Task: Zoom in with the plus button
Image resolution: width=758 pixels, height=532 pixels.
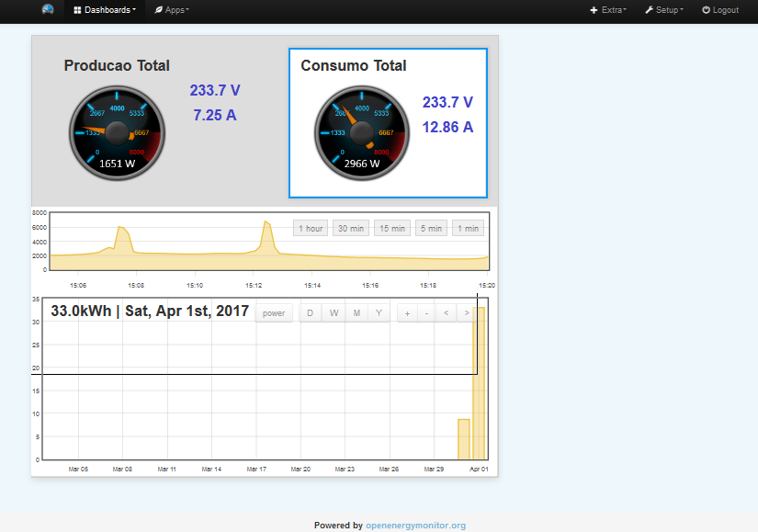Action: click(x=407, y=313)
